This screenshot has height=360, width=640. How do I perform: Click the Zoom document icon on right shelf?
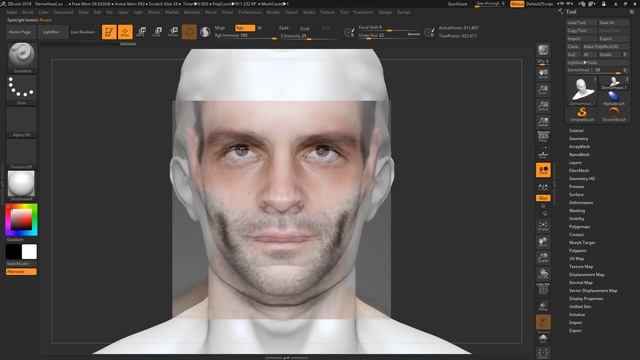(543, 90)
